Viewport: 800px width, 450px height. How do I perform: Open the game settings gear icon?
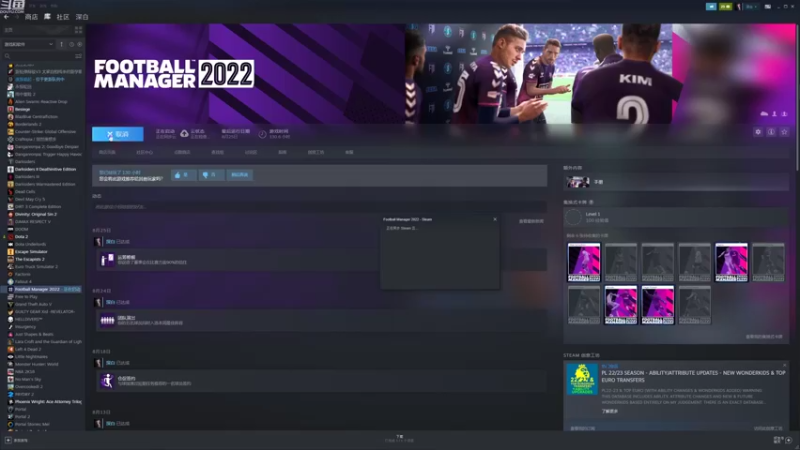coord(758,132)
